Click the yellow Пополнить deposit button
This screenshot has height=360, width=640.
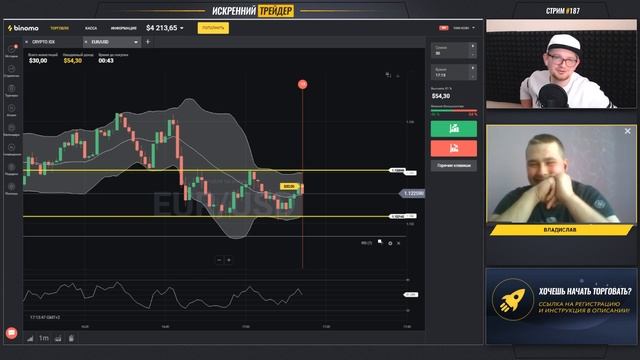[213, 28]
